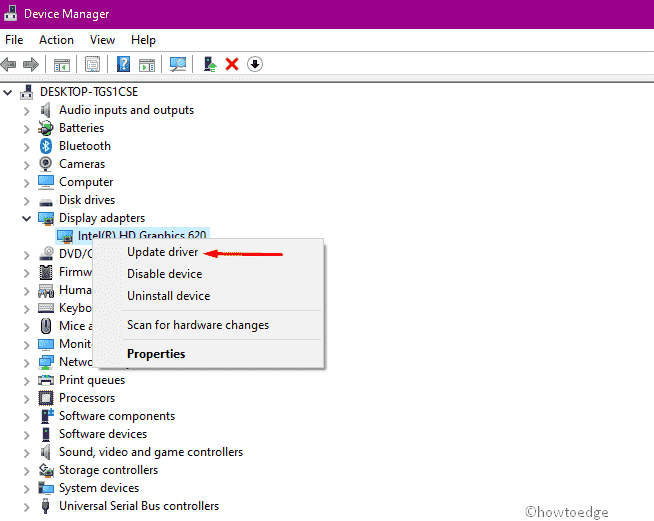Click the Audio inputs speaker icon
This screenshot has width=654, height=521.
(45, 110)
